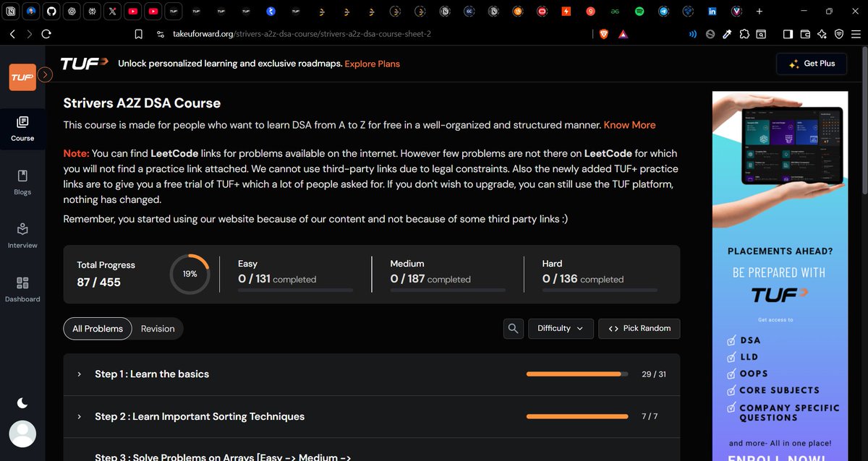The width and height of the screenshot is (868, 461).
Task: Switch to the Spotify tab
Action: (x=639, y=12)
